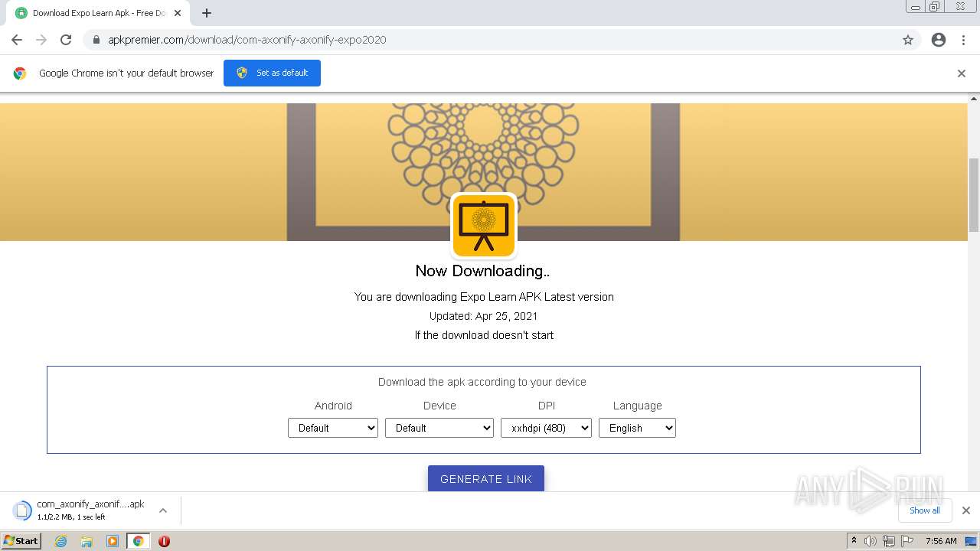Click the address bar URL
980x551 pixels.
tap(247, 40)
